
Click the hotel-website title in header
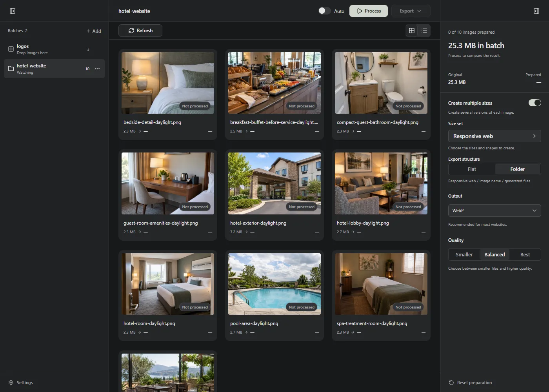click(134, 11)
